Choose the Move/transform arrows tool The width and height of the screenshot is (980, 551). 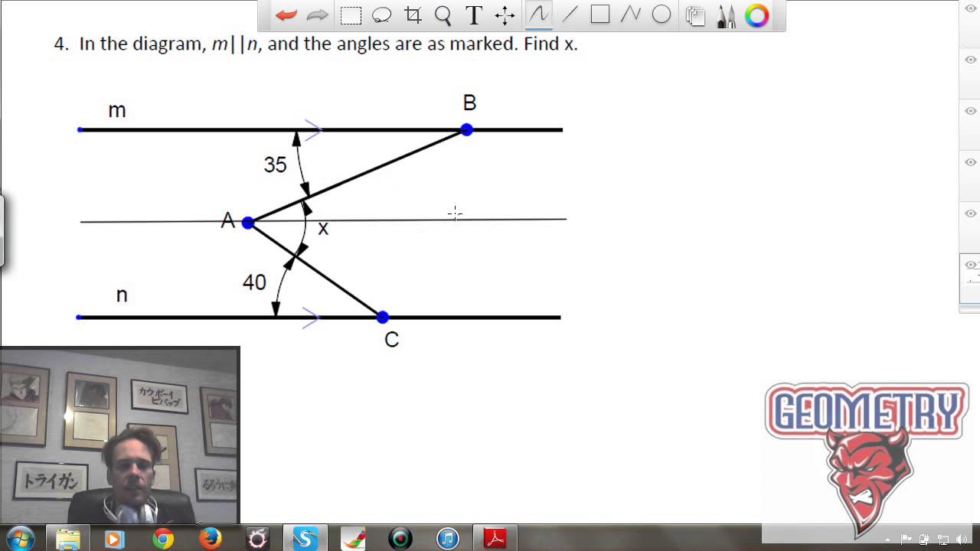click(505, 15)
